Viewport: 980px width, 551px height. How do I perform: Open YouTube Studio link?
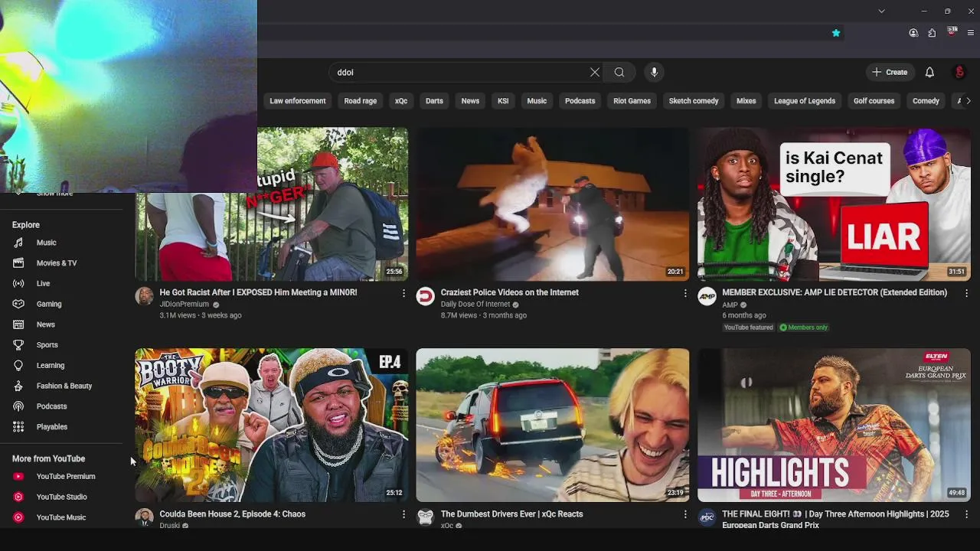click(61, 497)
